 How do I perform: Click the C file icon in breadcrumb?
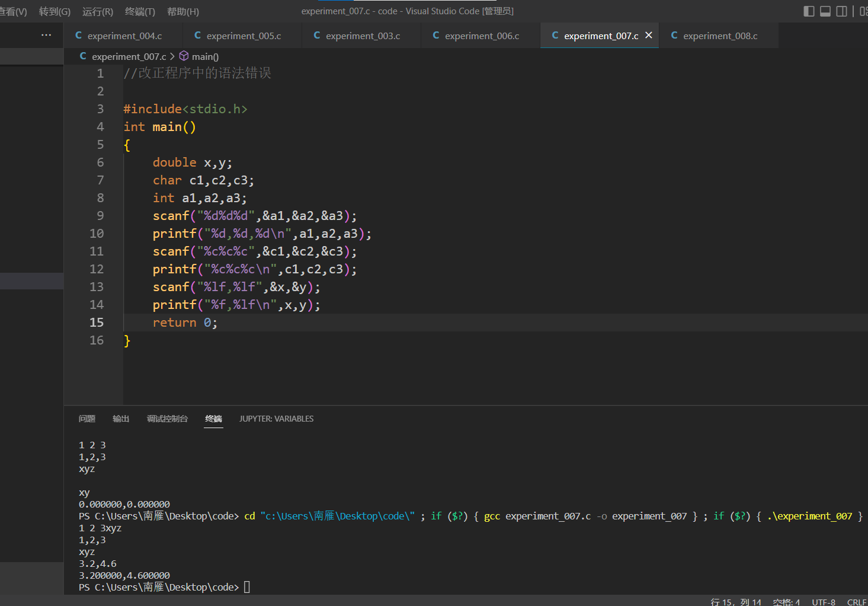click(83, 56)
